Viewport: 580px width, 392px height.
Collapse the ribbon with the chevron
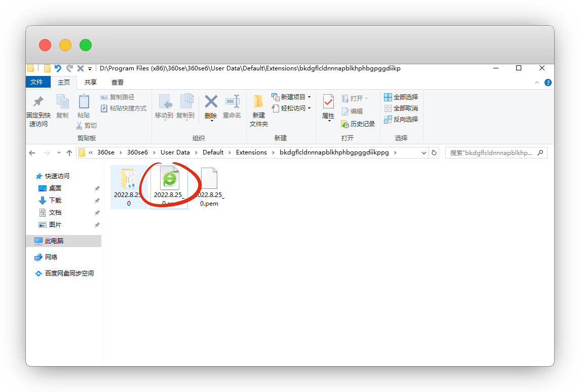tap(537, 83)
